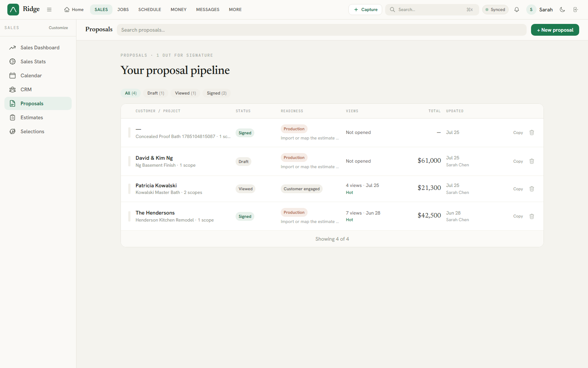Open the SALES menu
Screen dimensions: 588x368
point(101,10)
